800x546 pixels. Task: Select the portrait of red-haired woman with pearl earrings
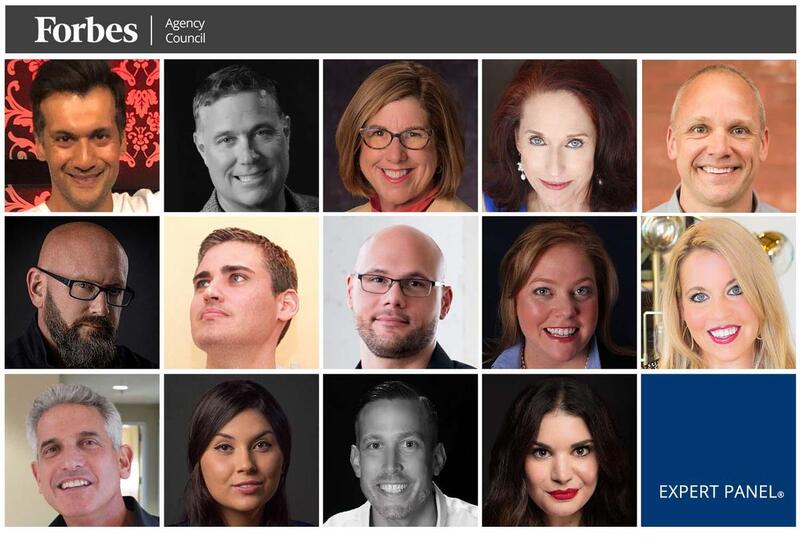(x=559, y=136)
